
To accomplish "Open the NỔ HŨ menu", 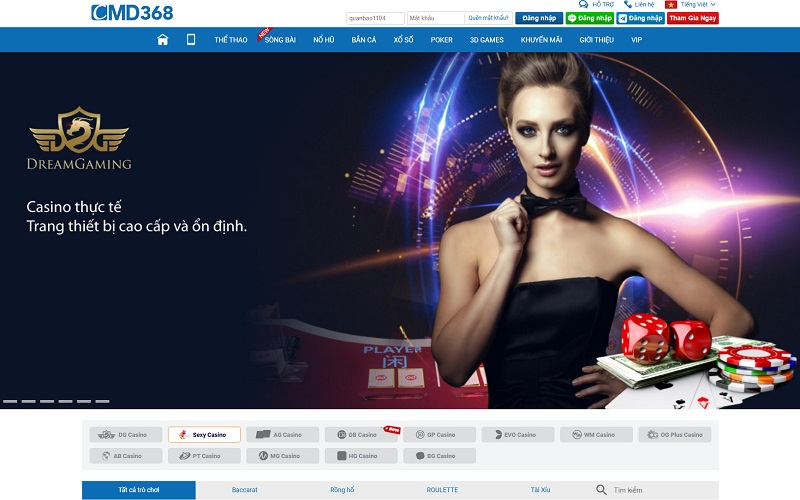I will click(x=323, y=40).
